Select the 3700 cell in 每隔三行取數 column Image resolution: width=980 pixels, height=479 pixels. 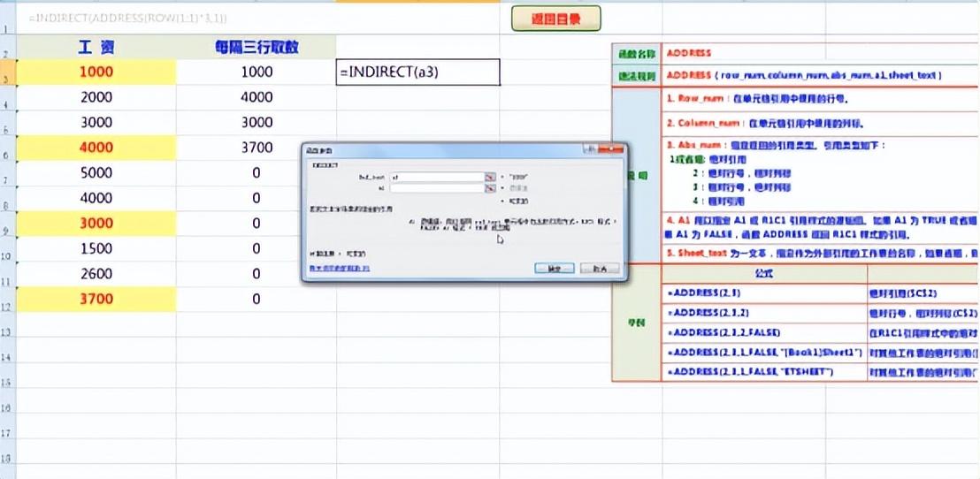coord(256,148)
